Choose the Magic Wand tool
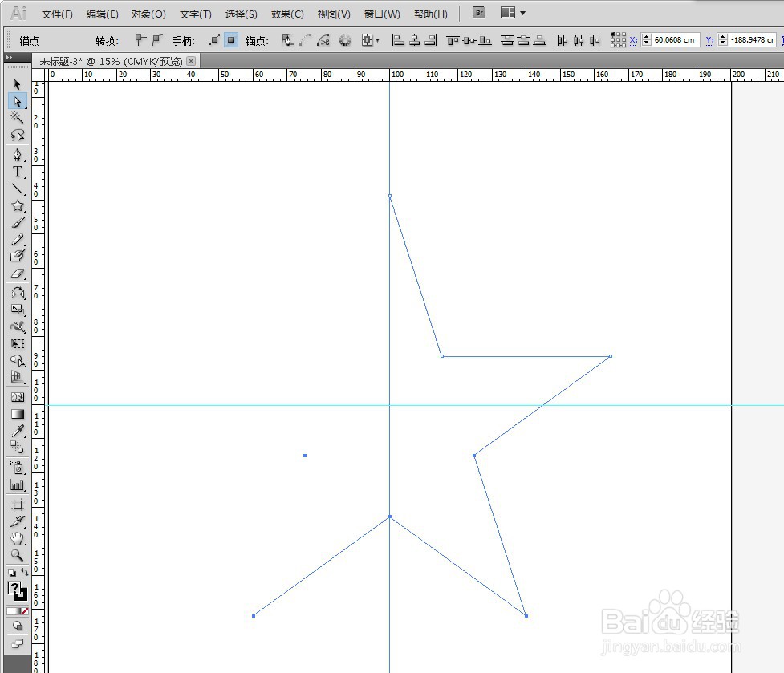 [18, 118]
